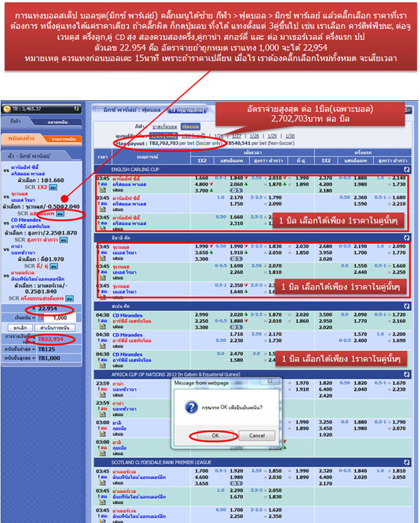The image size is (420, 523).
Task: Remove the ครึ่งแรกแฮนดิแคพ selection from the bet slip
Action: (x=70, y=298)
